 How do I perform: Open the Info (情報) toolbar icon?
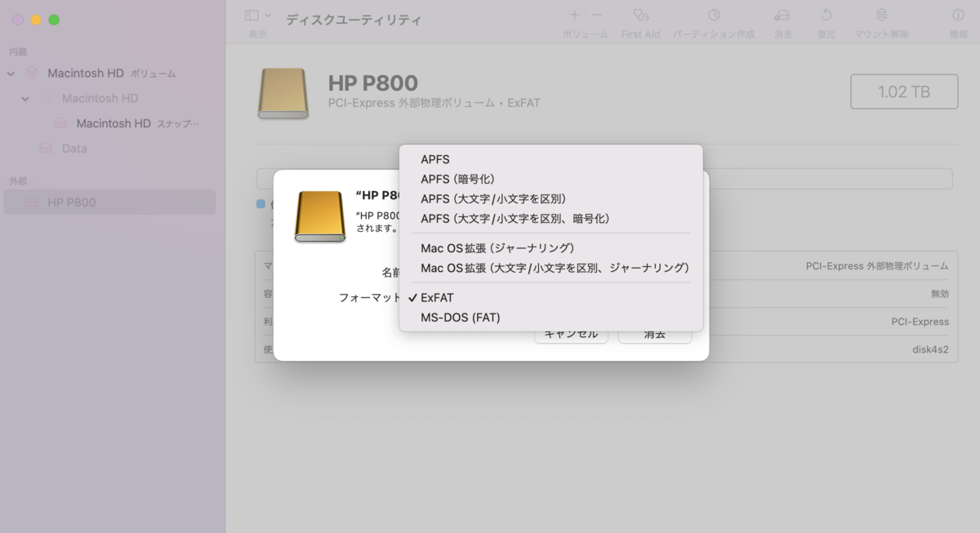pos(958,15)
